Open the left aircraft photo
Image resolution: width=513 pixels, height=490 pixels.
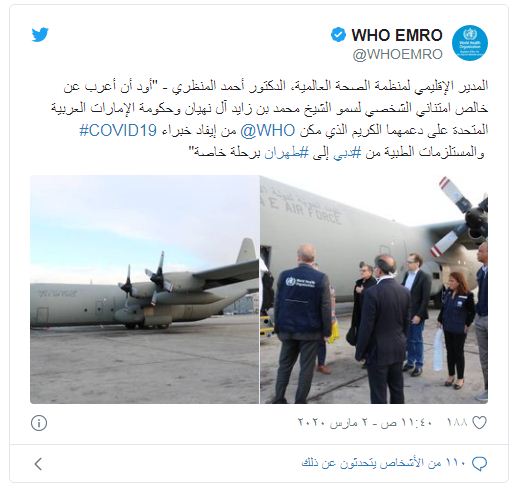[x=145, y=289]
